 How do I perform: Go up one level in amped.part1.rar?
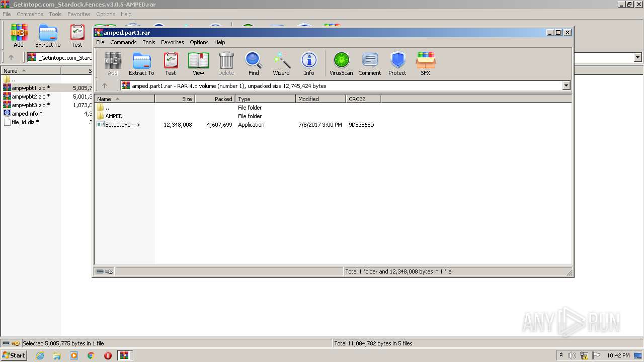click(105, 86)
